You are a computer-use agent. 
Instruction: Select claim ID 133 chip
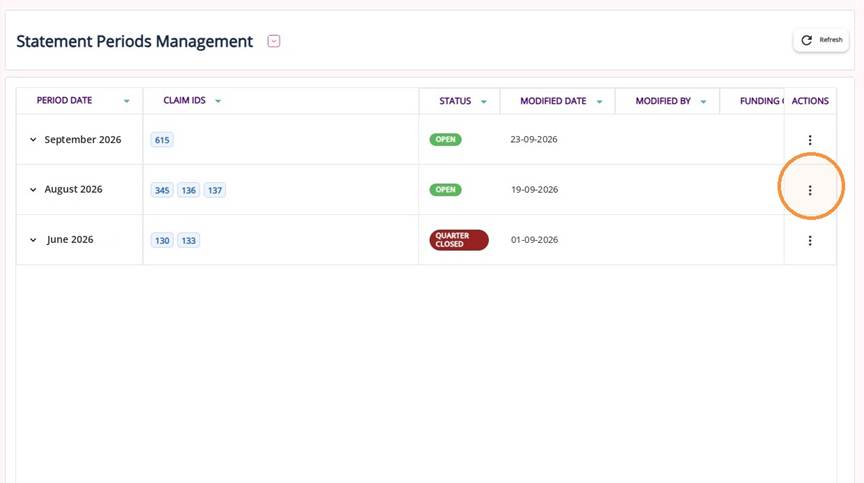[x=188, y=240]
